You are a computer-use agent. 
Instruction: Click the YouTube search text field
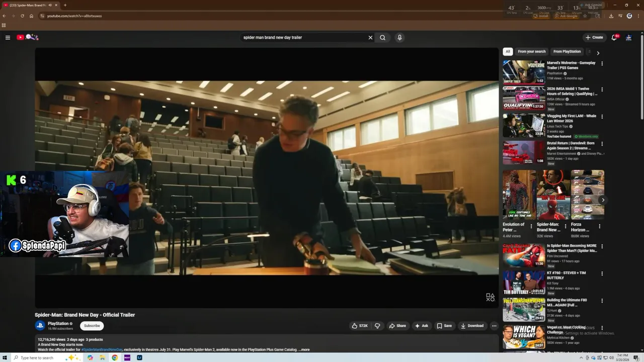[303, 37]
